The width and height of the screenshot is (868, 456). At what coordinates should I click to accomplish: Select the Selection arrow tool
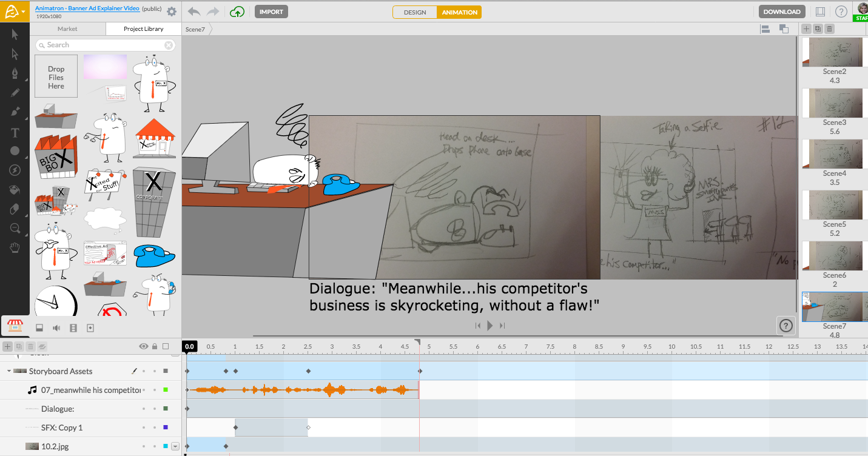pos(15,35)
